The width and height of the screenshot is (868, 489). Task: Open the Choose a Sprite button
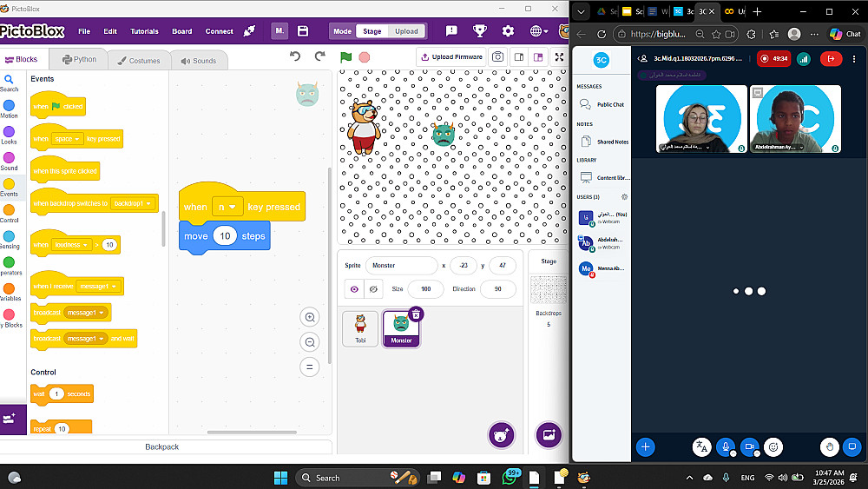[x=501, y=435]
